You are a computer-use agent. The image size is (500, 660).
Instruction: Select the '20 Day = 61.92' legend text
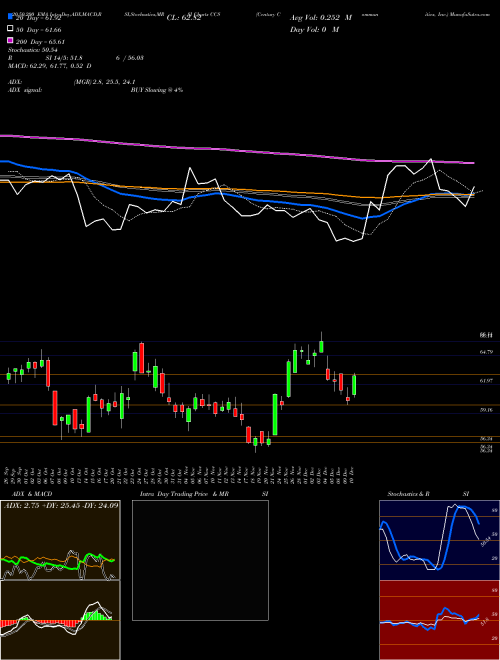click(x=39, y=18)
